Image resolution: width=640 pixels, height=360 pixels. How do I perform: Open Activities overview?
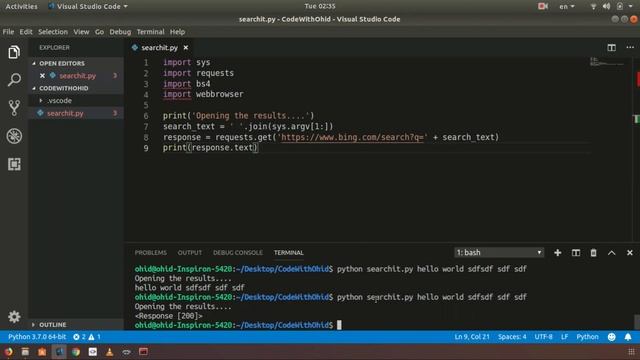point(21,6)
